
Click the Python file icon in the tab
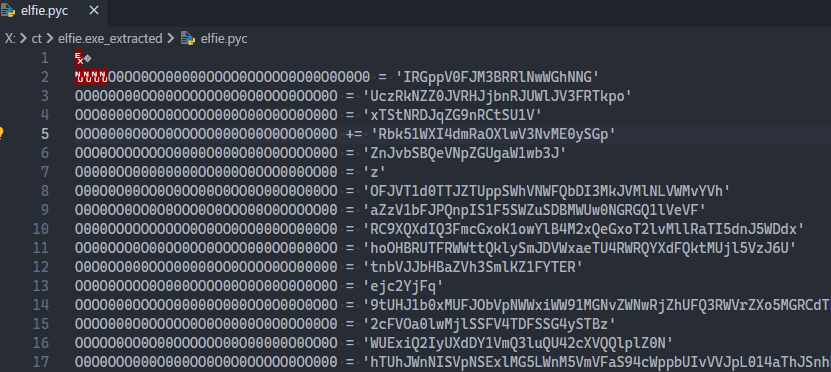[8, 11]
